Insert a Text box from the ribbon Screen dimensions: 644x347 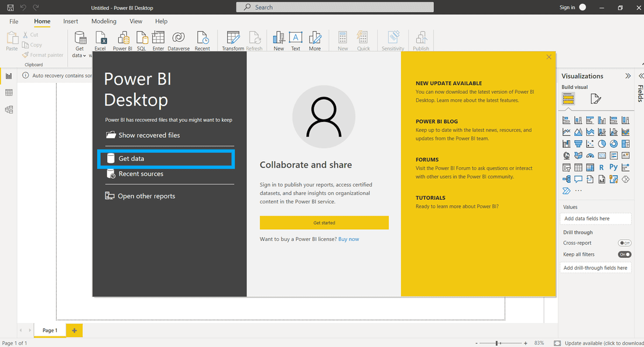(296, 40)
